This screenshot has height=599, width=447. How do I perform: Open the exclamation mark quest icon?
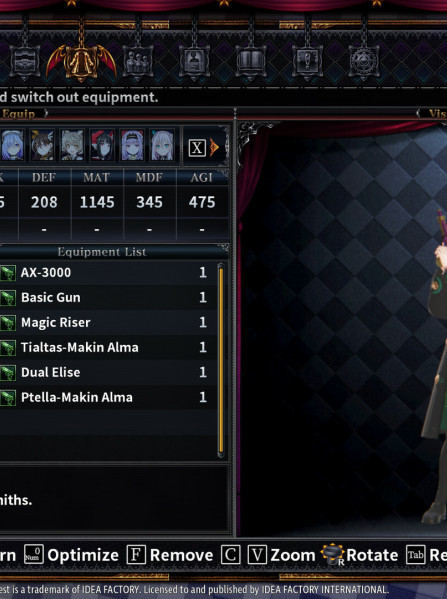(307, 62)
